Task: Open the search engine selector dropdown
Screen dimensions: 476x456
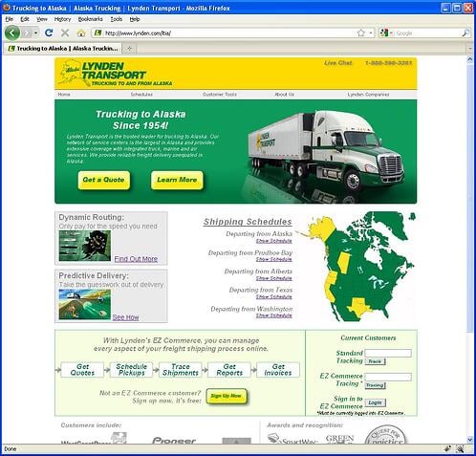Action: (x=387, y=33)
